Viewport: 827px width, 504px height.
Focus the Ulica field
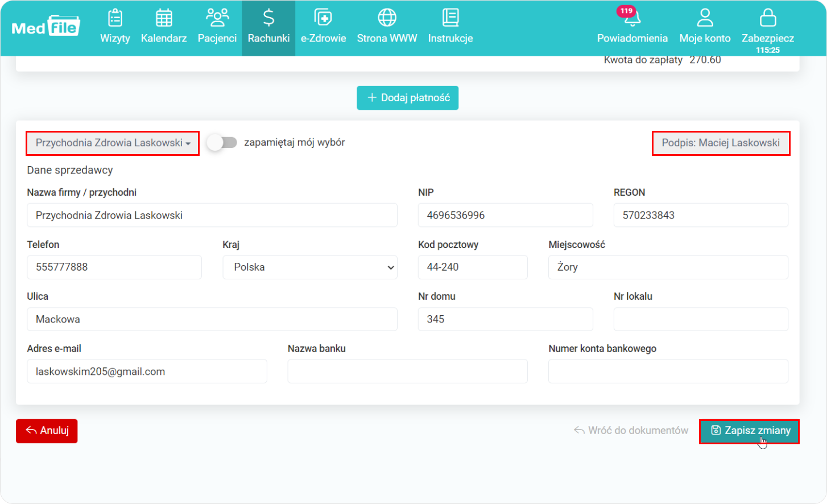(x=212, y=319)
